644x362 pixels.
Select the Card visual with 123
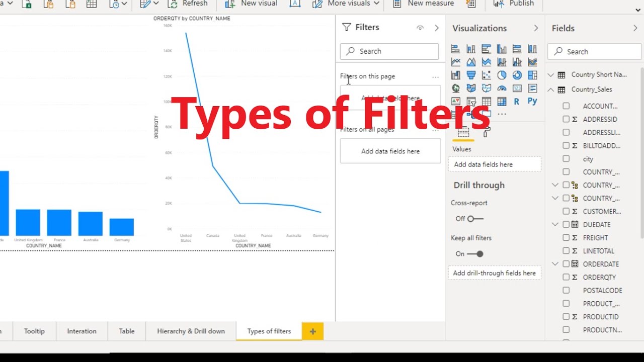(x=517, y=88)
